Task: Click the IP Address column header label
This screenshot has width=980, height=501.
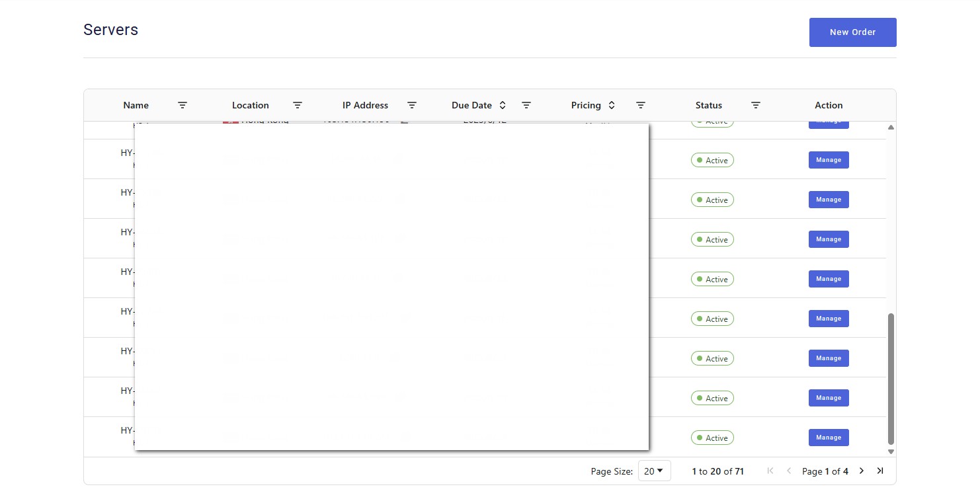Action: 365,105
